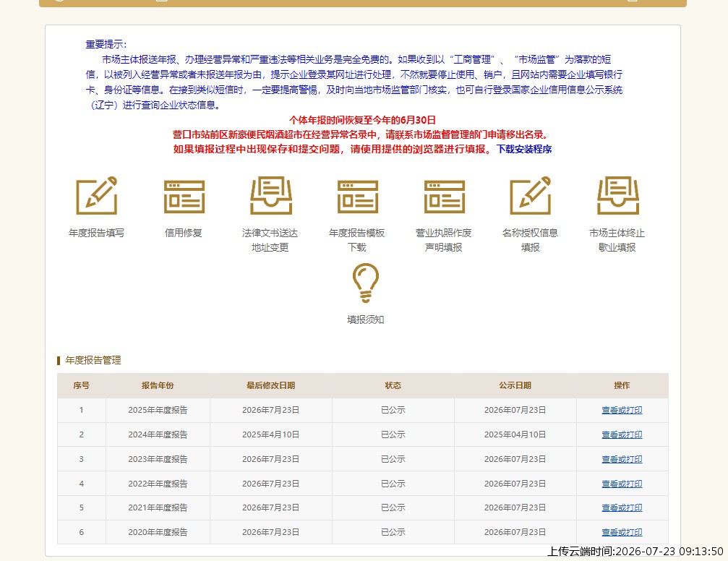Select the 2024年年度报告 cell
The height and width of the screenshot is (561, 728).
coord(158,434)
